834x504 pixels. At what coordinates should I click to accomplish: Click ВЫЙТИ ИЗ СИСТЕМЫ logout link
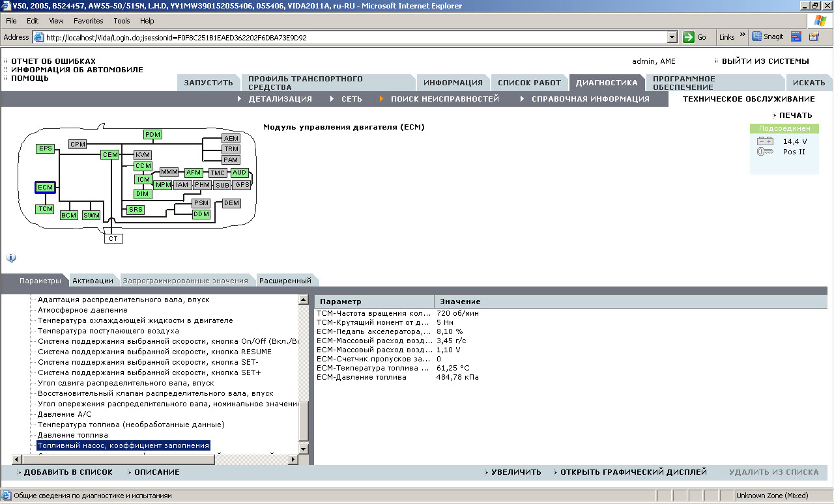point(765,61)
